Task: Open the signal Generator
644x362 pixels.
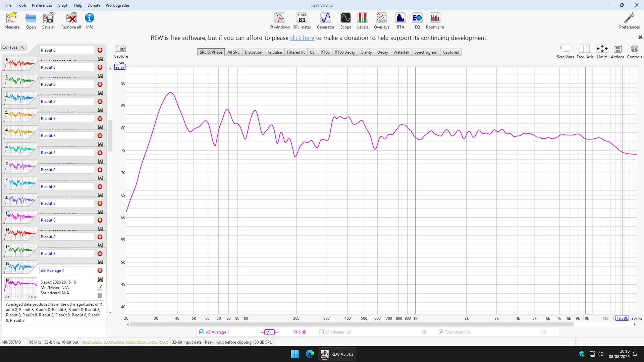Action: [326, 21]
